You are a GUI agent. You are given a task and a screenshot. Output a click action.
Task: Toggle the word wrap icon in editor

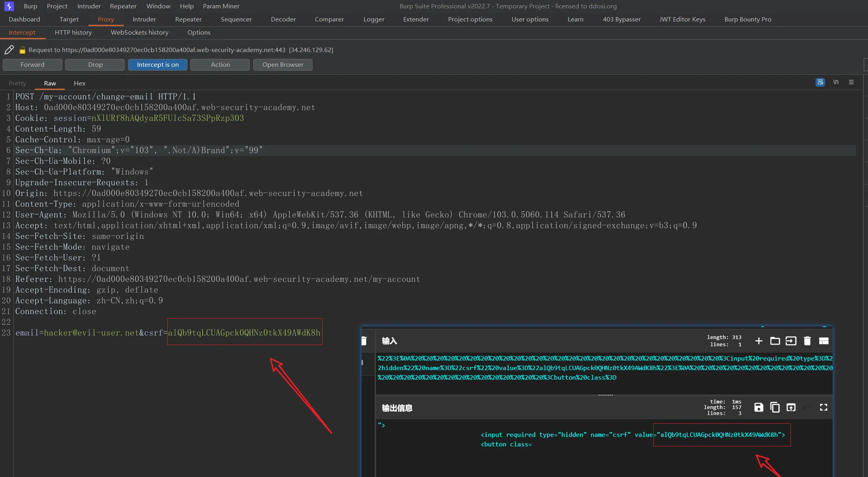(820, 82)
